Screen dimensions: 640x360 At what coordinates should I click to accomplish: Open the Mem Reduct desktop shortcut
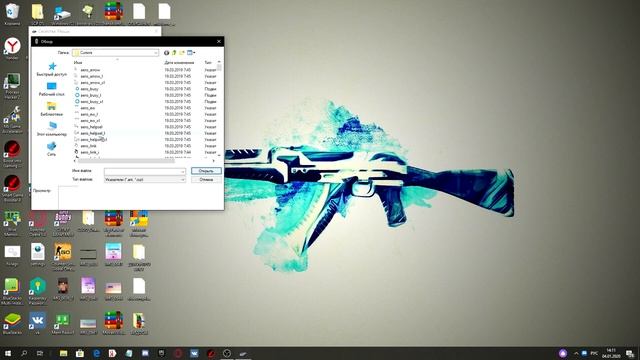pos(62,324)
